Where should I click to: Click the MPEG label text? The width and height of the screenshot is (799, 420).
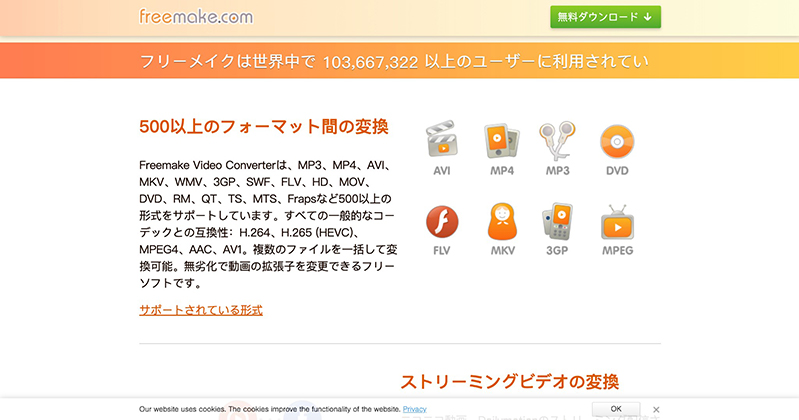[618, 250]
